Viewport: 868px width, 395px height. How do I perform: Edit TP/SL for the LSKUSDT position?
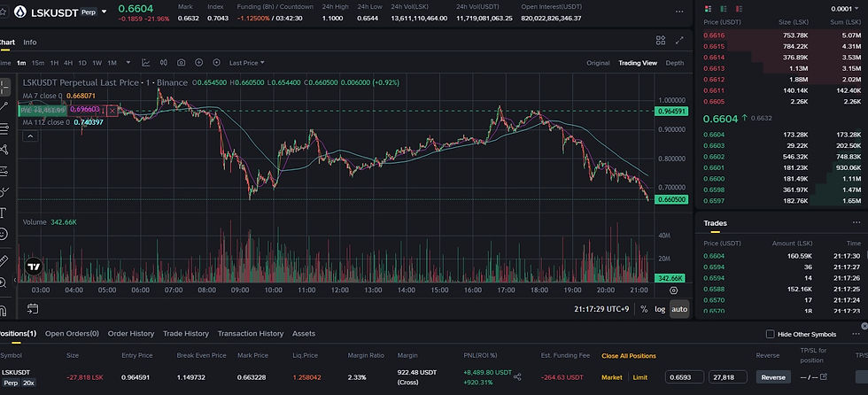(x=824, y=376)
